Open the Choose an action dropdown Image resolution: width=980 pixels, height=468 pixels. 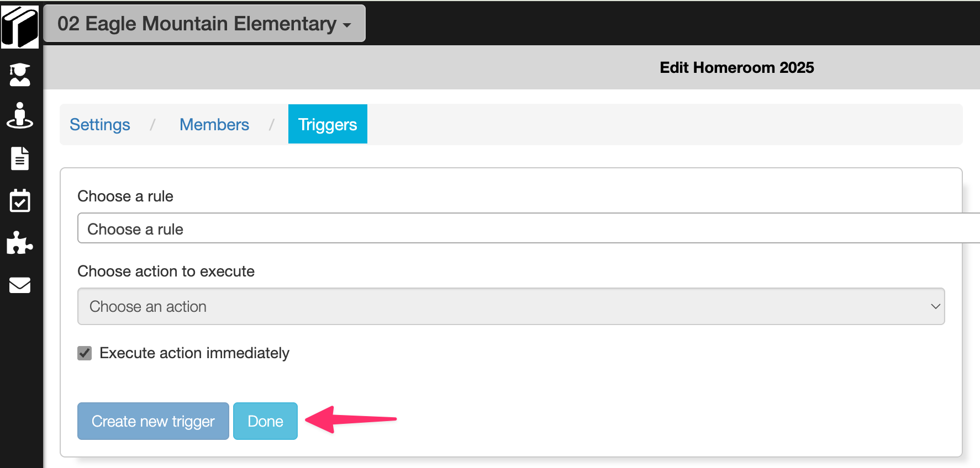[x=511, y=306]
